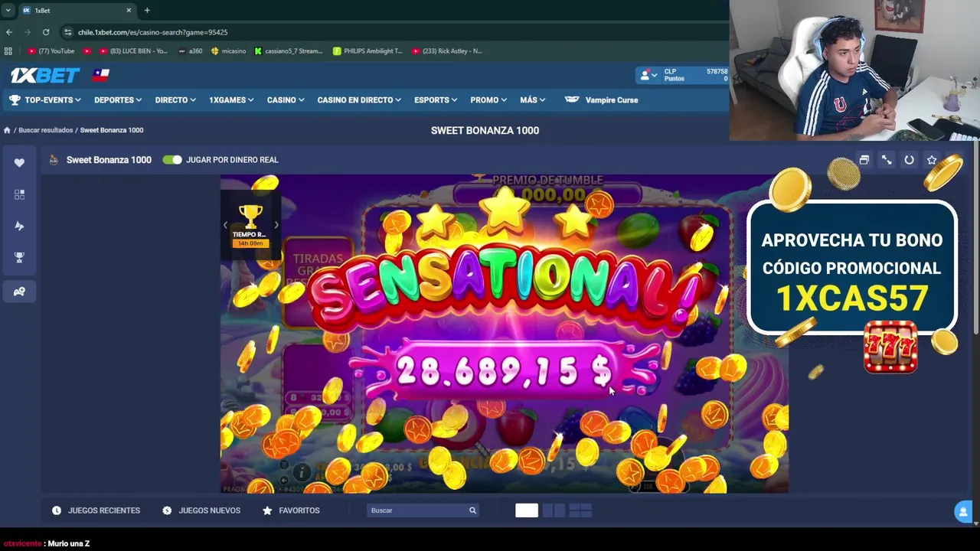Click the browser reload button
This screenshot has width=980, height=551.
46,32
